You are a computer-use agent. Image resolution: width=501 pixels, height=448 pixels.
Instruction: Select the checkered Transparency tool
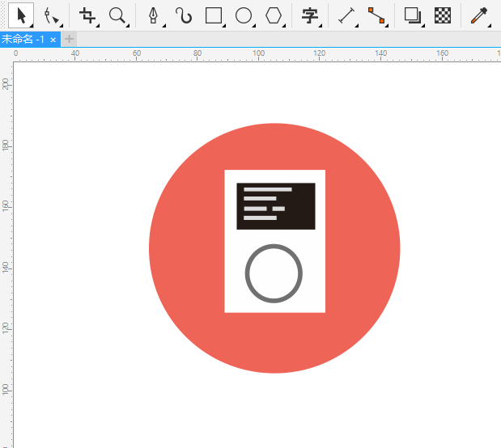(443, 15)
